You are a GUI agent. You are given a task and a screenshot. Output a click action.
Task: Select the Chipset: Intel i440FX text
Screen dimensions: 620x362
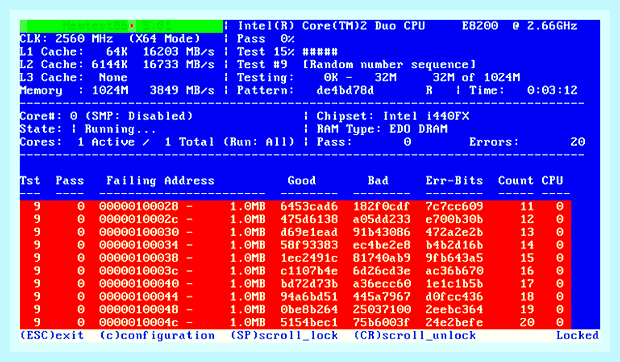pyautogui.click(x=393, y=116)
